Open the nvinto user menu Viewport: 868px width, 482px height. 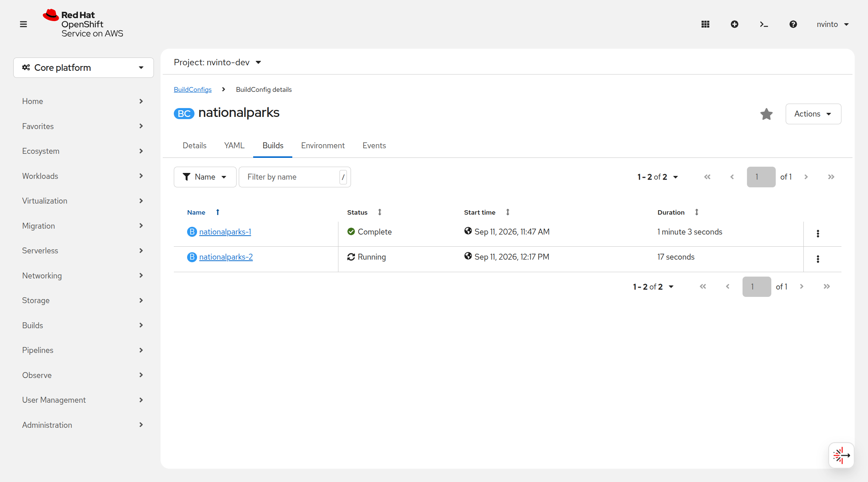point(833,24)
